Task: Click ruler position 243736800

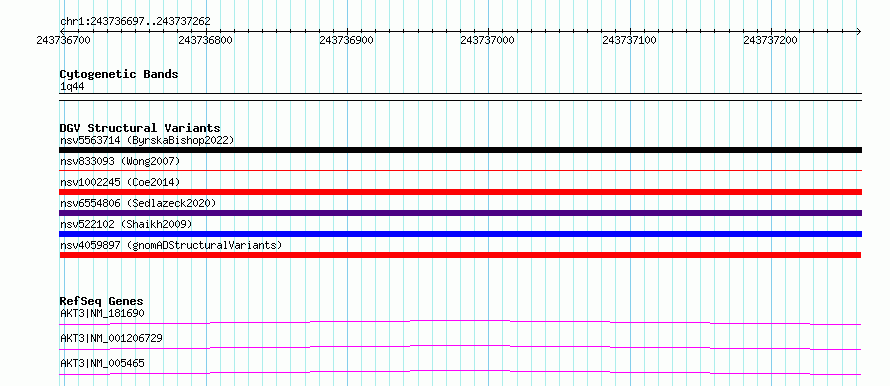Action: pyautogui.click(x=205, y=40)
